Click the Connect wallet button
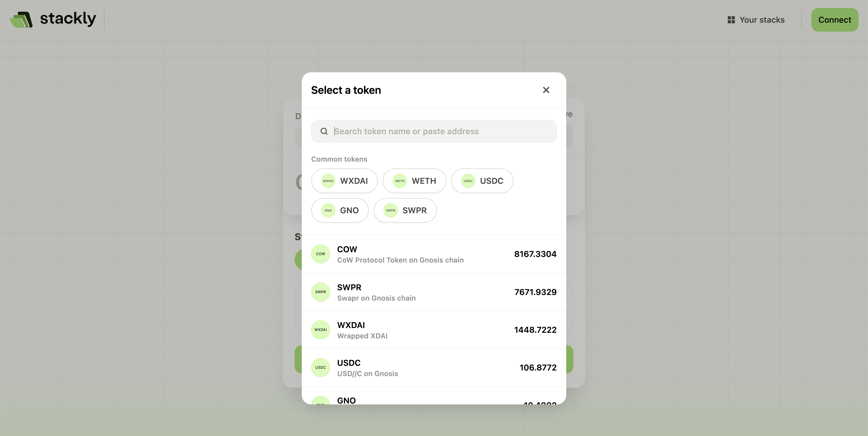The width and height of the screenshot is (868, 436). [x=834, y=20]
